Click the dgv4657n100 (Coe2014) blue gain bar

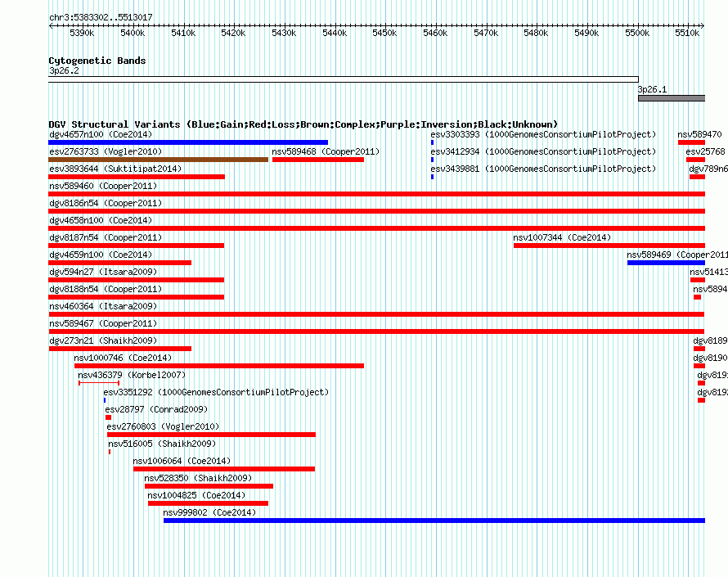pyautogui.click(x=188, y=142)
